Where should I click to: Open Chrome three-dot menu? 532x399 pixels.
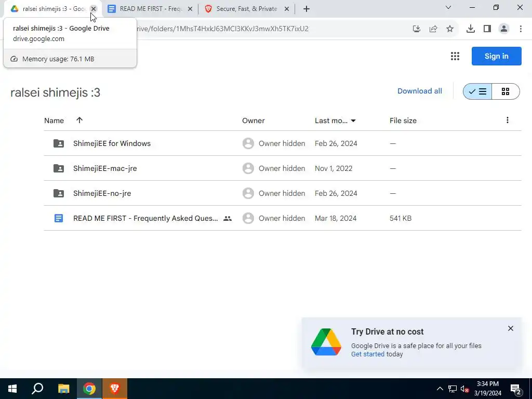coord(521,29)
